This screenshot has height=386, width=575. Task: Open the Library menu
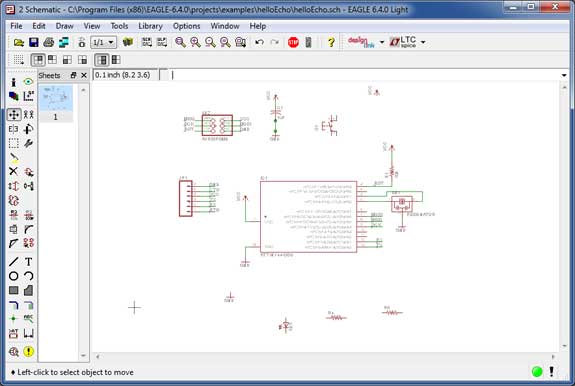point(150,26)
